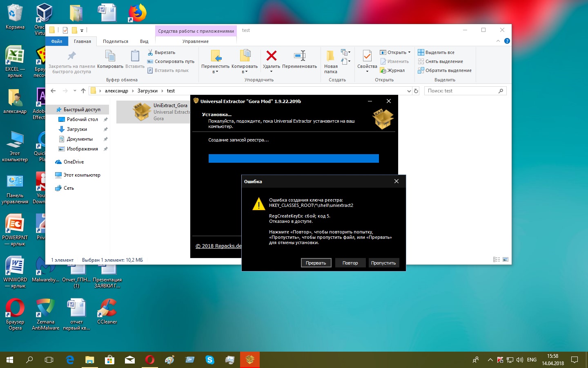
Task: Click the Select all (Выделить все) icon
Action: pyautogui.click(x=421, y=52)
